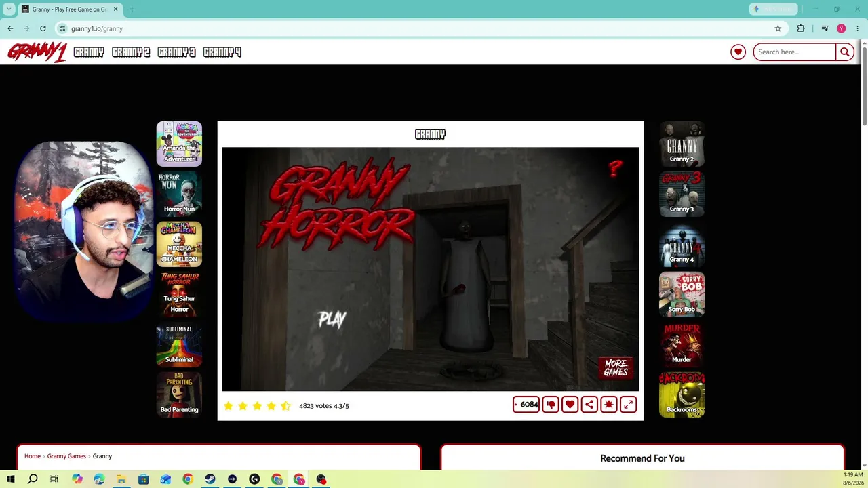Screen dimensions: 868x488
Task: Rate the game five stars using the last star
Action: click(x=285, y=405)
